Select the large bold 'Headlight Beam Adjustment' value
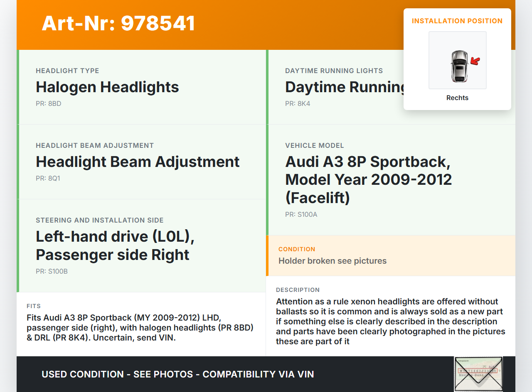Viewport: 532px width, 392px height. click(x=138, y=162)
